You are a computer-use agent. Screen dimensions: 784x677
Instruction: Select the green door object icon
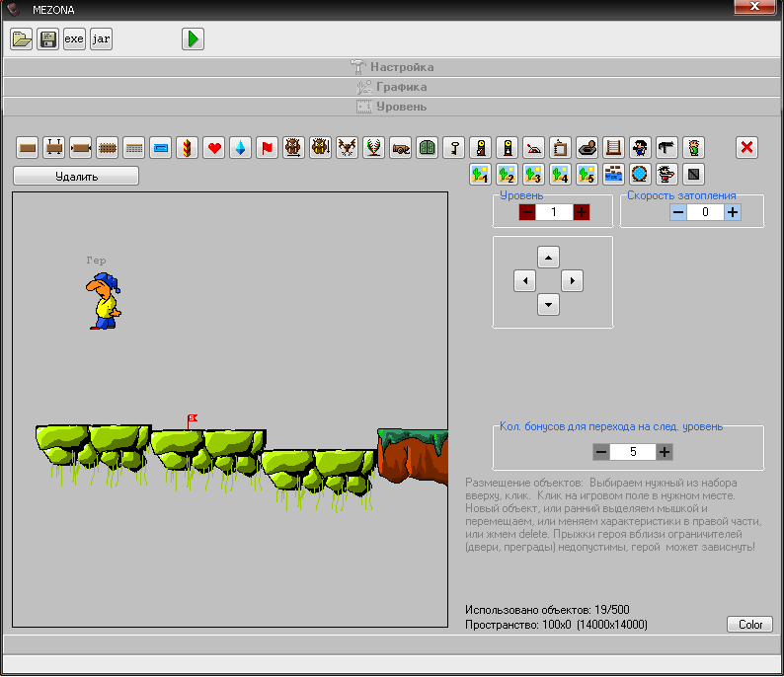427,148
